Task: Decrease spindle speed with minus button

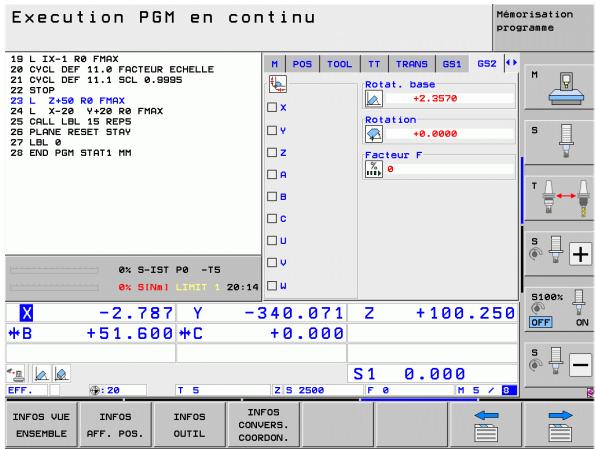Action: (580, 365)
